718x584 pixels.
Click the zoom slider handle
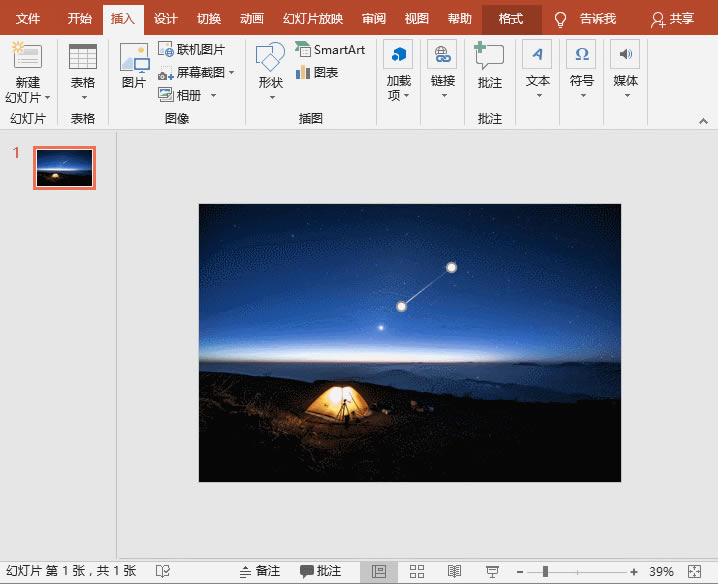click(545, 571)
